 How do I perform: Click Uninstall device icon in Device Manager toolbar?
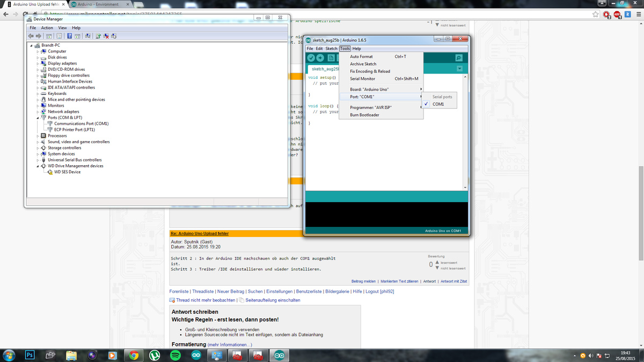(106, 36)
